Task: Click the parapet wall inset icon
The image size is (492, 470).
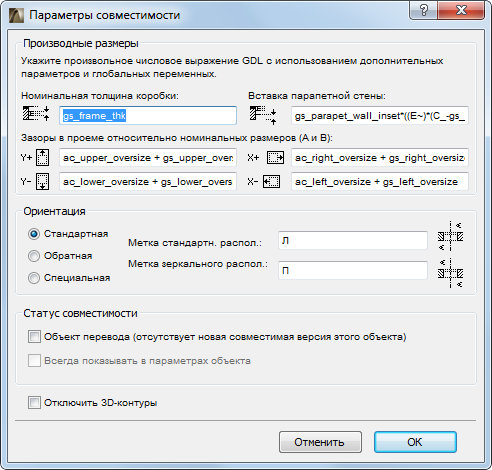Action: click(x=263, y=115)
